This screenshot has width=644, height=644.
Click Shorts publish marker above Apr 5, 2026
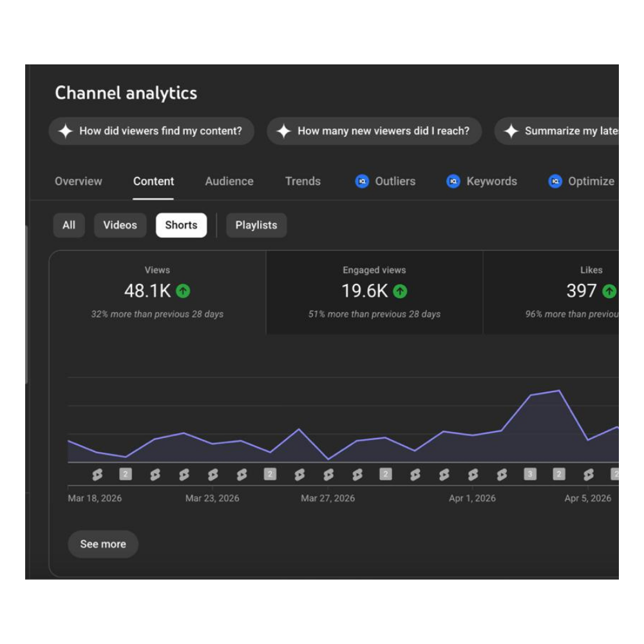click(588, 475)
